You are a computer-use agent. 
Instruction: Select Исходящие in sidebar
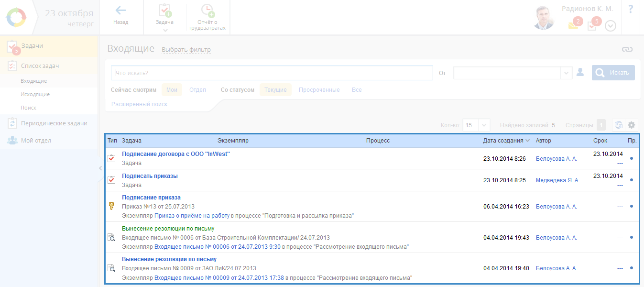[x=35, y=94]
